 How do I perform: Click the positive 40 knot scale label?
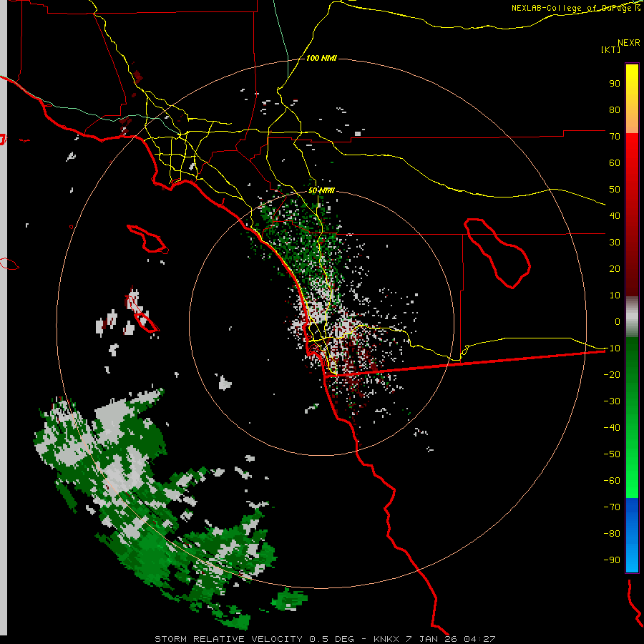click(x=615, y=215)
